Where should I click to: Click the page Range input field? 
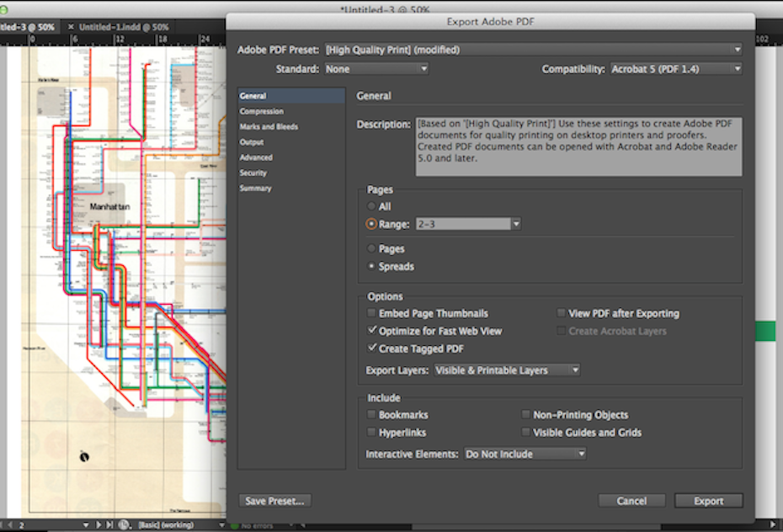[x=462, y=225]
